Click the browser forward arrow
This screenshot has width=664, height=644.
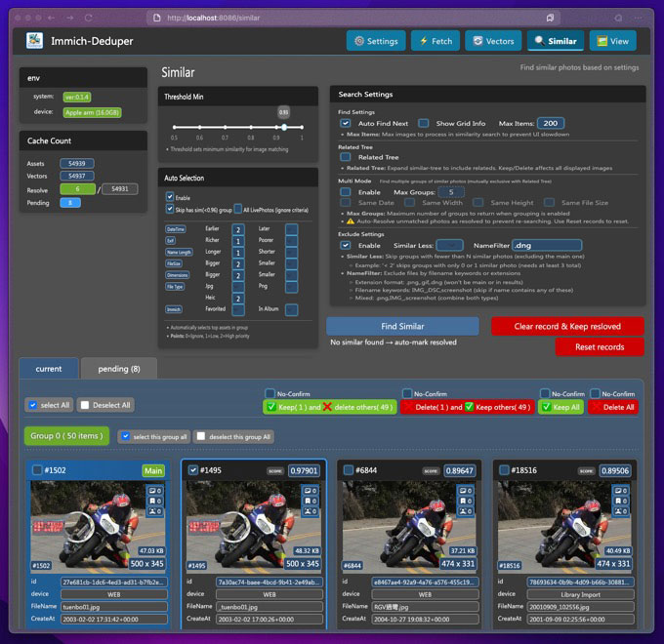(x=70, y=18)
